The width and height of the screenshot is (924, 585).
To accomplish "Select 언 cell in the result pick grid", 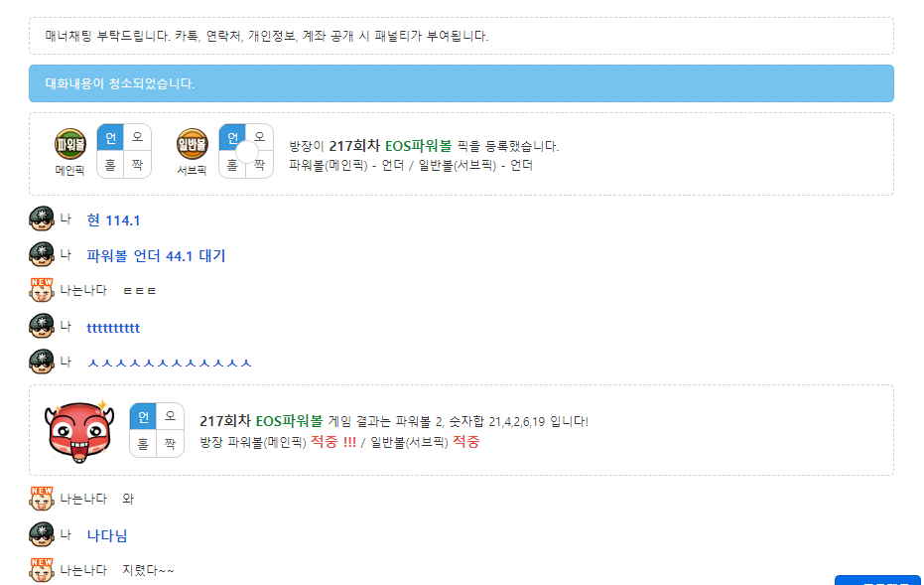I will [x=143, y=417].
